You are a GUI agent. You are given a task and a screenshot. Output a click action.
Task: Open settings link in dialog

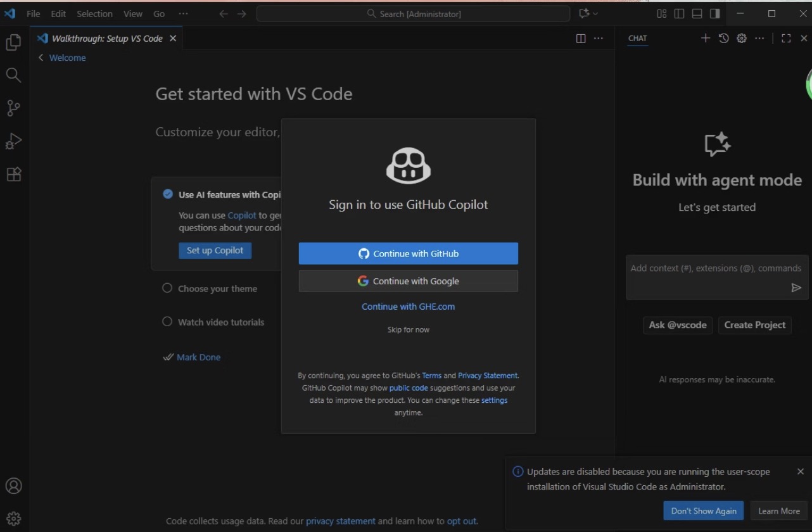click(494, 400)
